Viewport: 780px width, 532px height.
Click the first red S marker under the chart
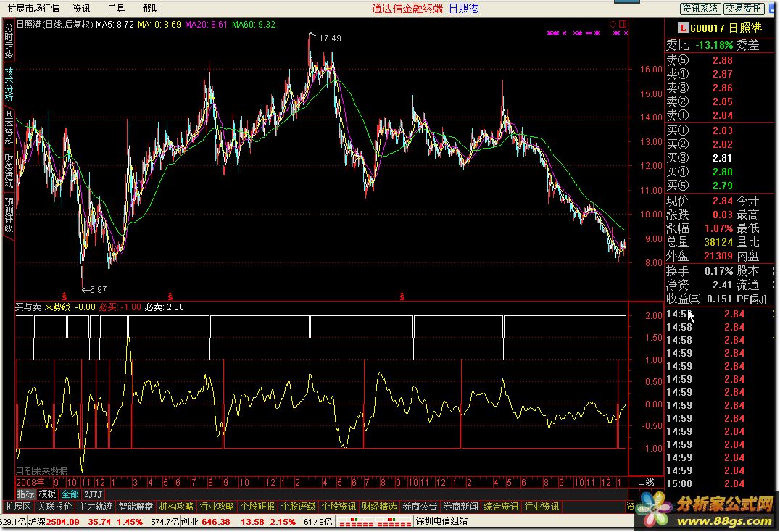click(65, 296)
